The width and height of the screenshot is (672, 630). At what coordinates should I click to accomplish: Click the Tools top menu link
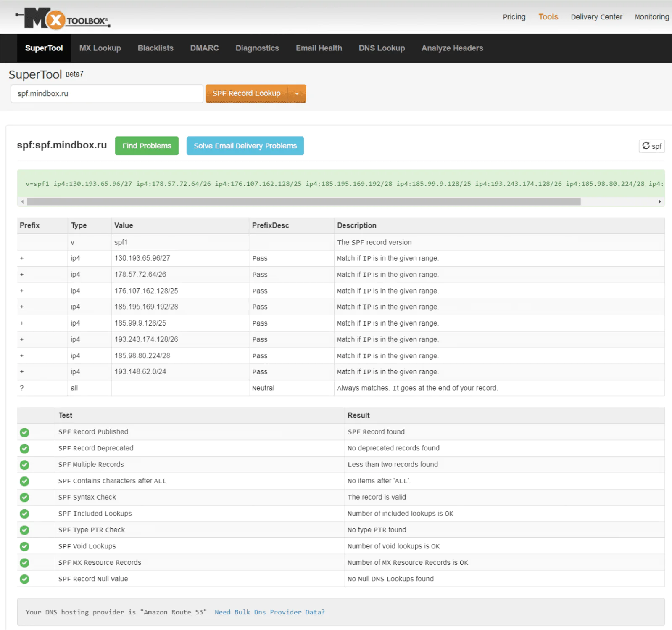(548, 17)
